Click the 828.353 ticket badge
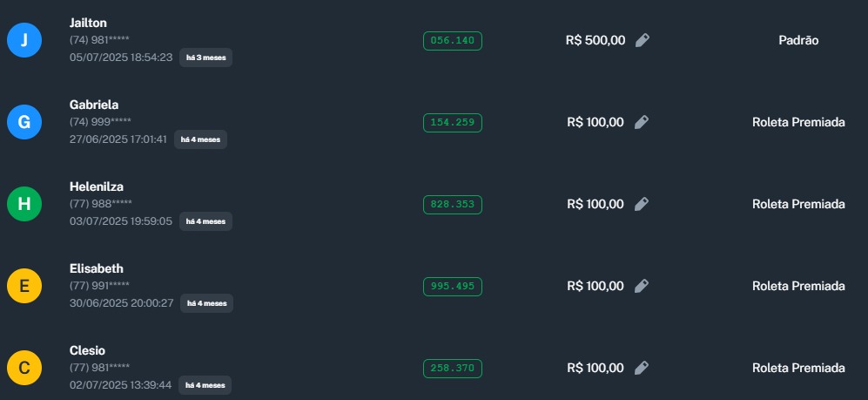The image size is (868, 400). (452, 204)
